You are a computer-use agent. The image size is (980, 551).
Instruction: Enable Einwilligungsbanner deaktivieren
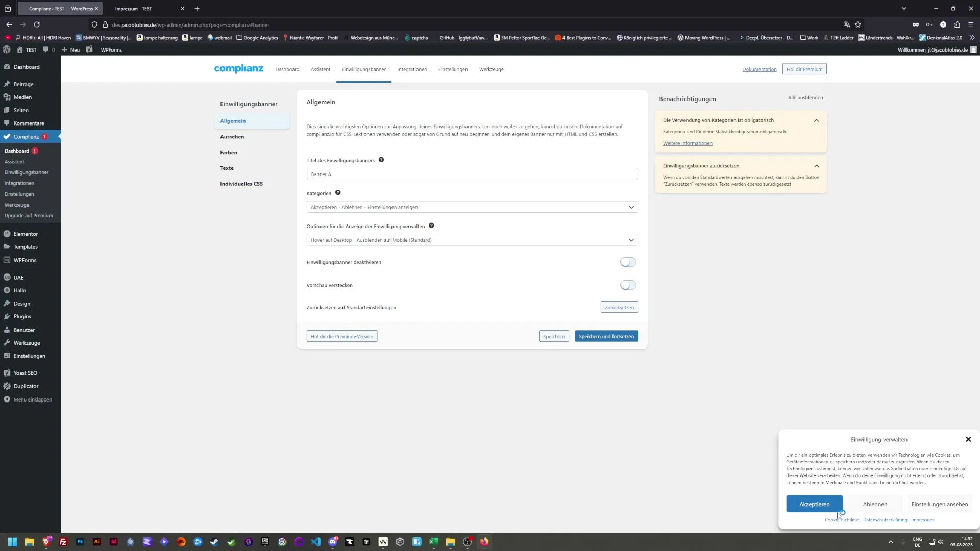click(628, 262)
